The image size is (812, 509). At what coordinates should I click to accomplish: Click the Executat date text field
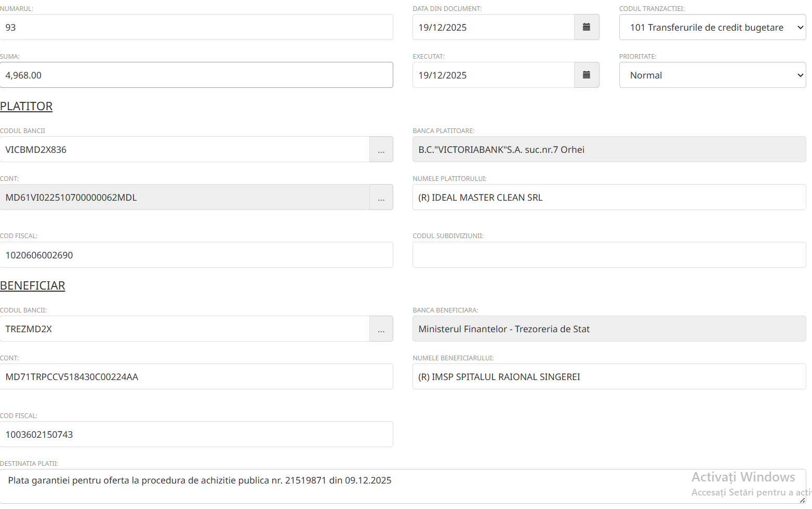click(x=493, y=75)
